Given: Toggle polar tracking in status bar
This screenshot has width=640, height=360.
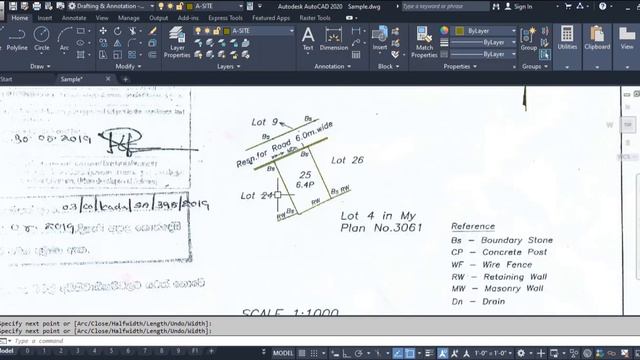Looking at the screenshot, I should coord(358,353).
